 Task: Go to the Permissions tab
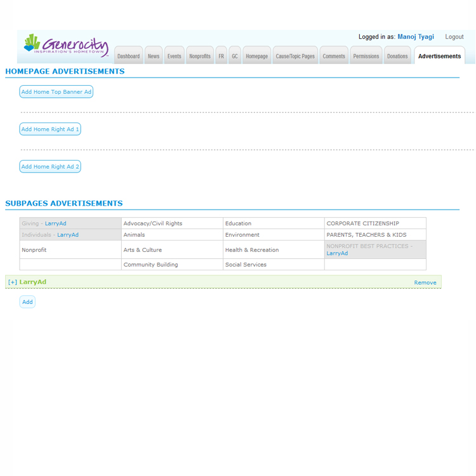click(366, 55)
